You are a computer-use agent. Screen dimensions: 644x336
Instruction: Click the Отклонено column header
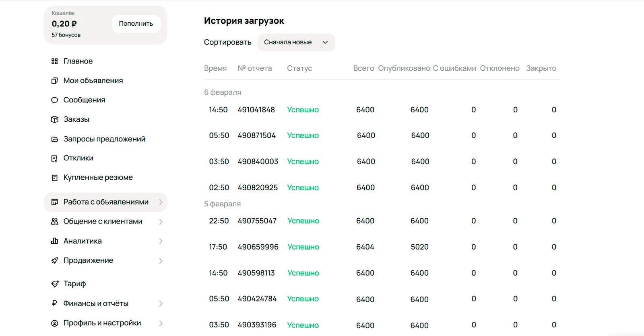[x=500, y=68]
